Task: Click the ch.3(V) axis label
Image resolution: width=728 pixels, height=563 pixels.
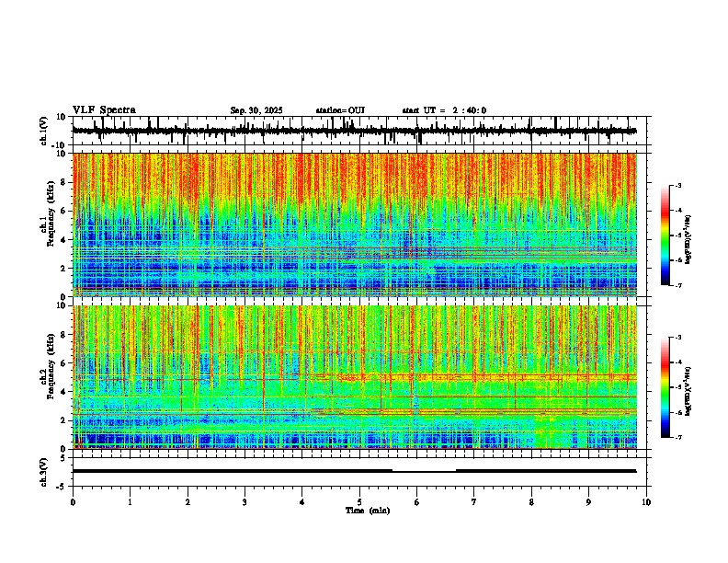Action: [44, 472]
